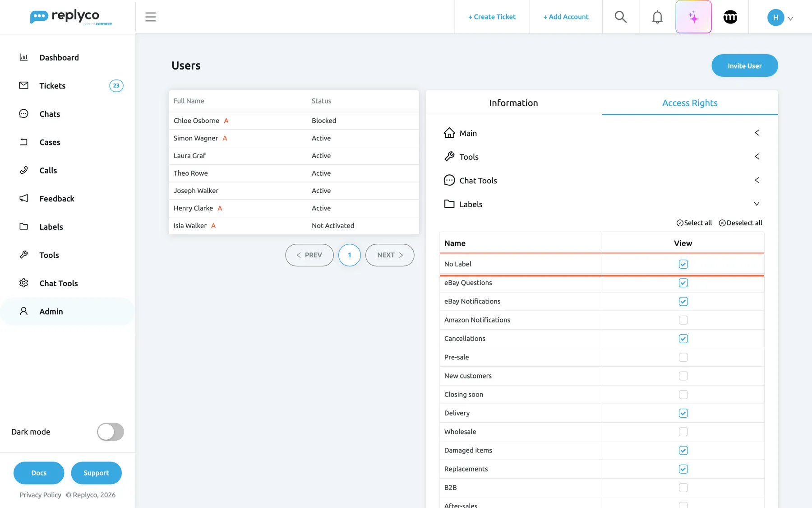This screenshot has height=508, width=812.
Task: Click the Support button
Action: click(96, 473)
